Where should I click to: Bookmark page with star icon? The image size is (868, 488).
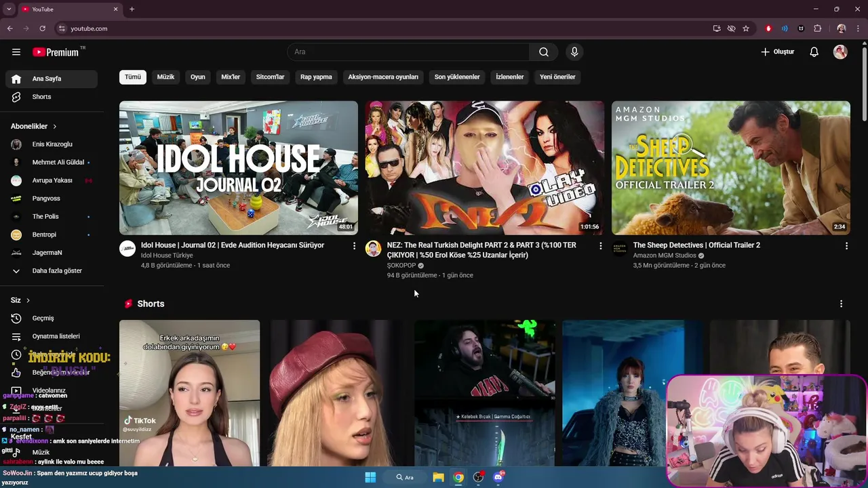746,28
